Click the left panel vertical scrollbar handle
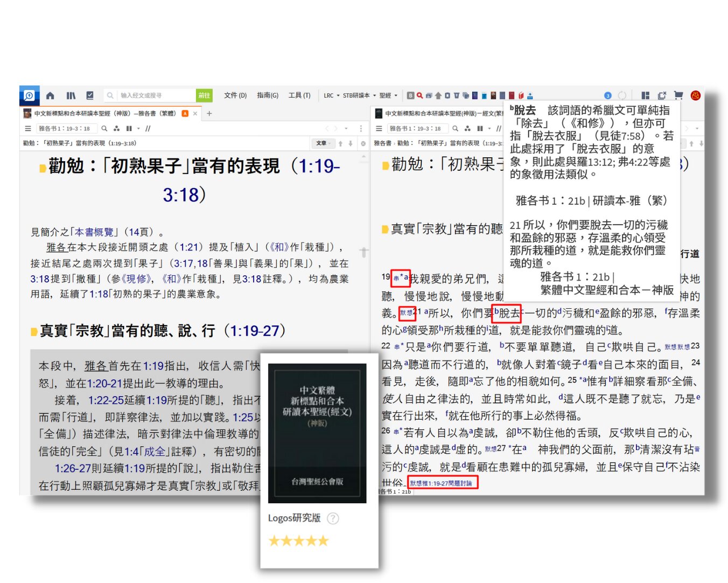This screenshot has width=728, height=583. click(x=364, y=252)
